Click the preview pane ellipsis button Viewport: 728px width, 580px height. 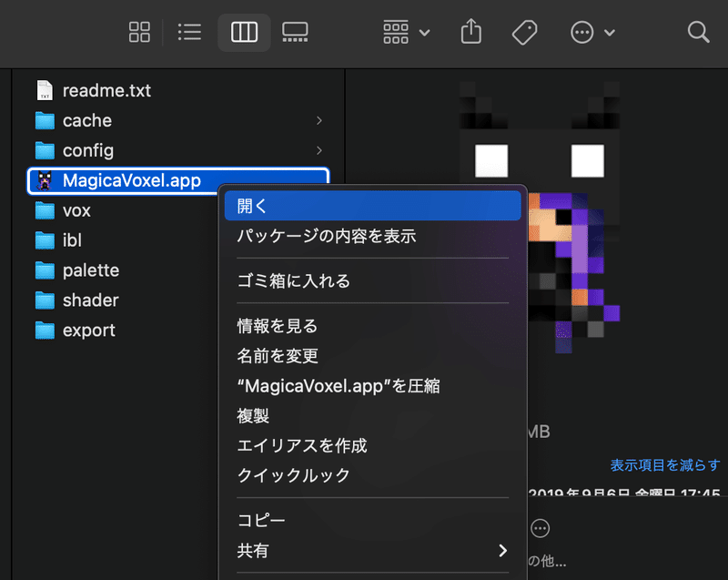(540, 528)
